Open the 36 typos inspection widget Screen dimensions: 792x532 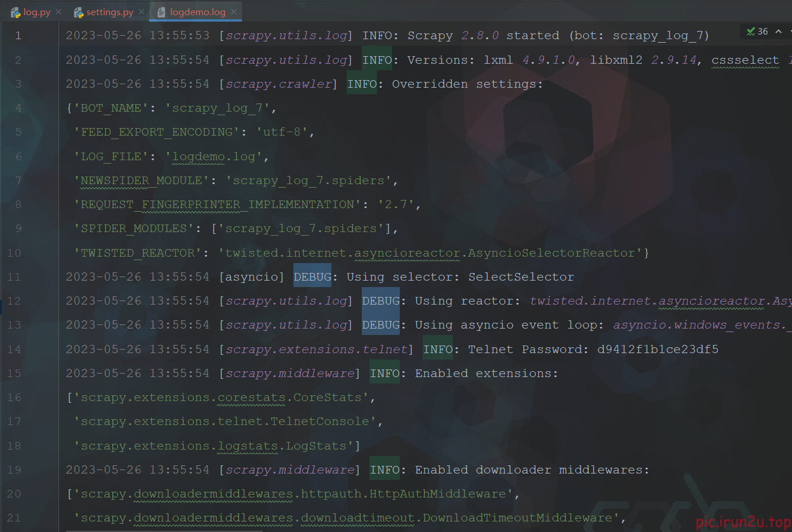763,32
